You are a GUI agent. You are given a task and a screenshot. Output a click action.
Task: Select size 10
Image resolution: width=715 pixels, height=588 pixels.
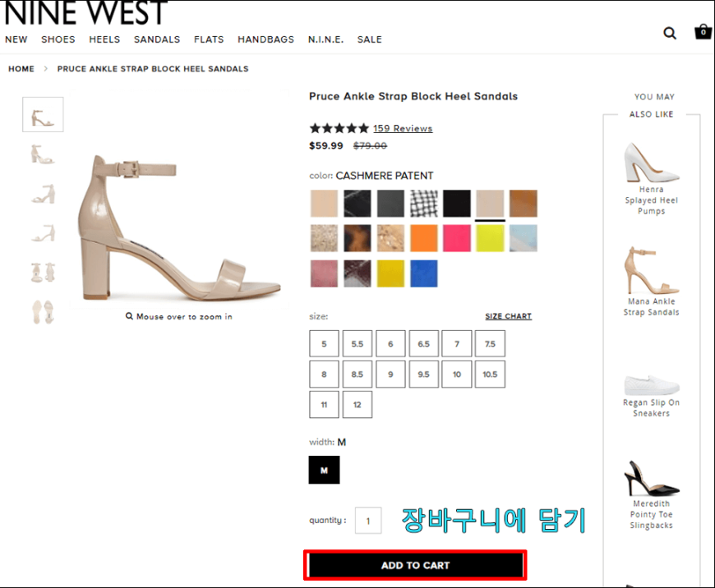tap(457, 374)
